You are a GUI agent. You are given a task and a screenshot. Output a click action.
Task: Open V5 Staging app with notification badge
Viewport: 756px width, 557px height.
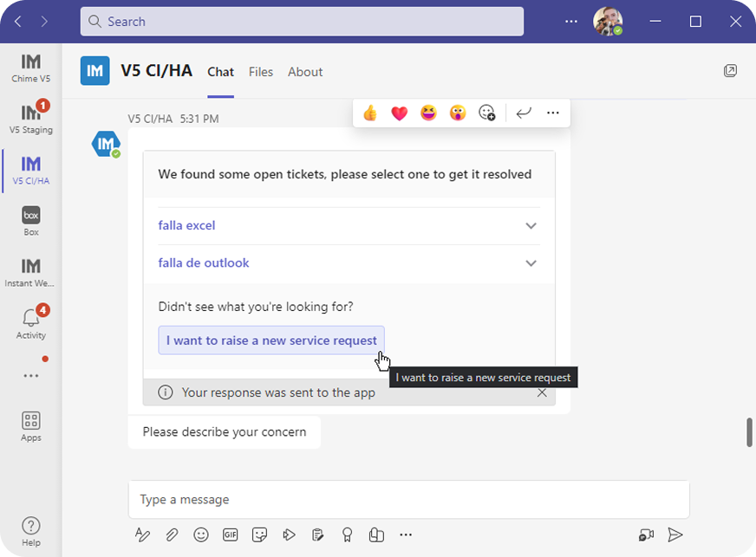(x=31, y=118)
